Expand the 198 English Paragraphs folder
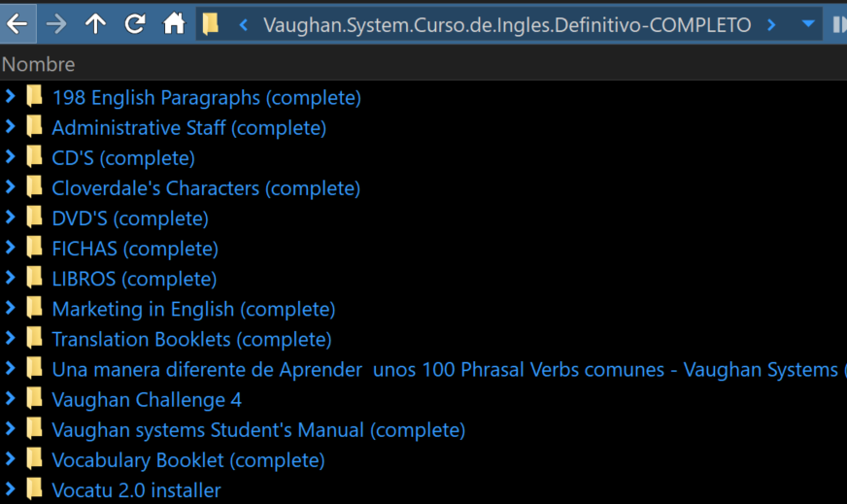 coord(11,97)
